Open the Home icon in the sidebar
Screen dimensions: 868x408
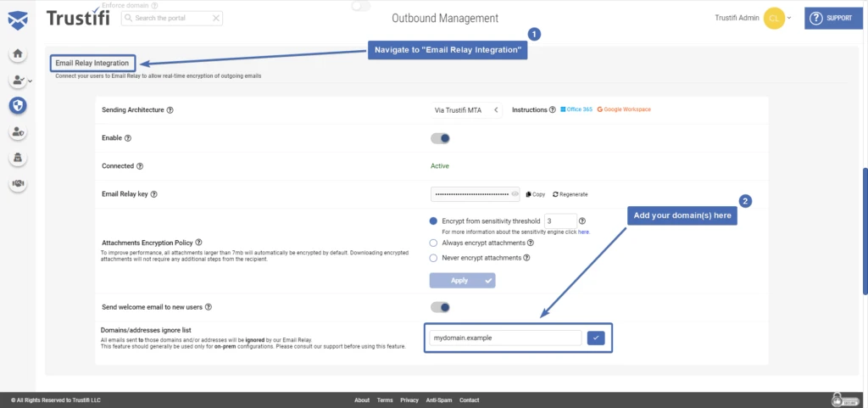17,53
